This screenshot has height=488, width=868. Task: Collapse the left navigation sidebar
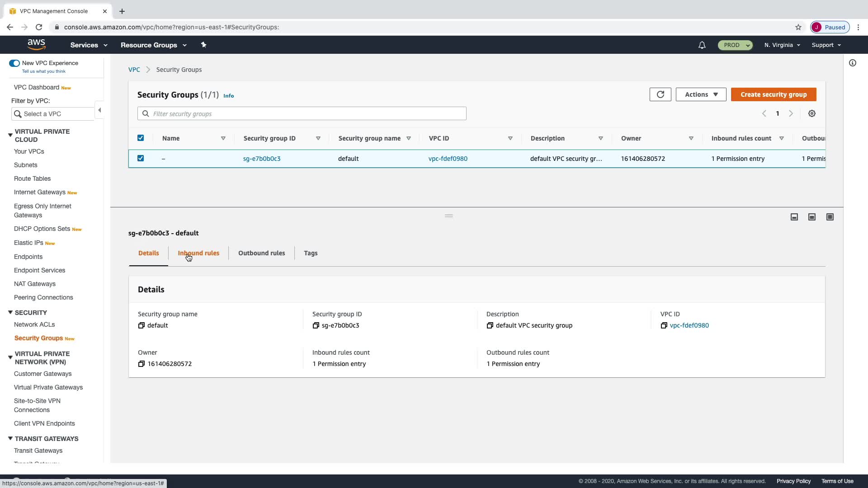(99, 110)
